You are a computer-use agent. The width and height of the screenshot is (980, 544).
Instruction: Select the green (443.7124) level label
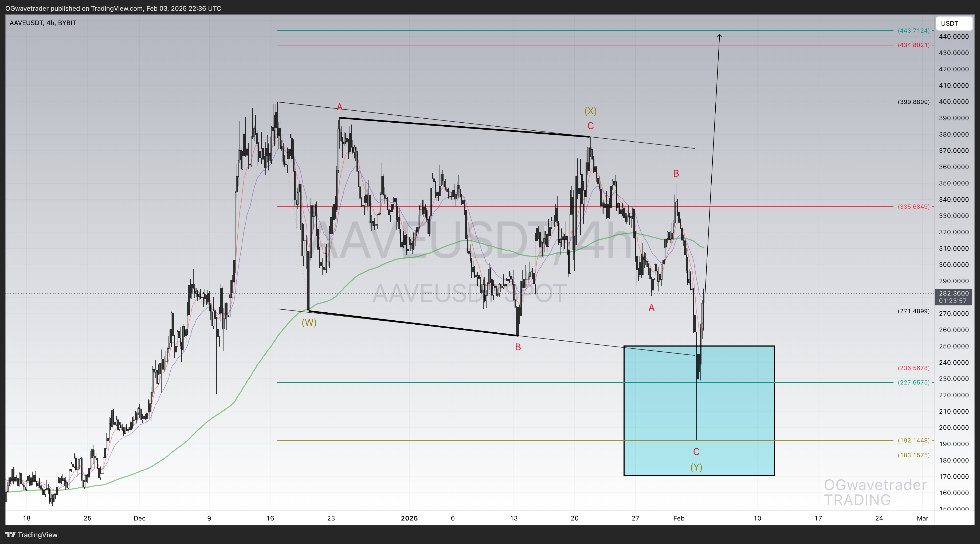pyautogui.click(x=914, y=30)
